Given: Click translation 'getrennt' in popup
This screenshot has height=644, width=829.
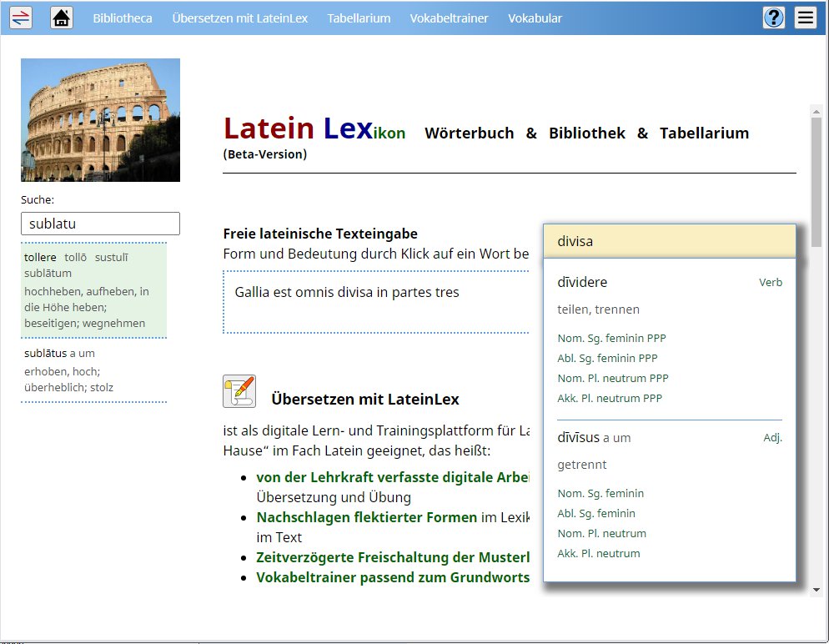Looking at the screenshot, I should (581, 465).
